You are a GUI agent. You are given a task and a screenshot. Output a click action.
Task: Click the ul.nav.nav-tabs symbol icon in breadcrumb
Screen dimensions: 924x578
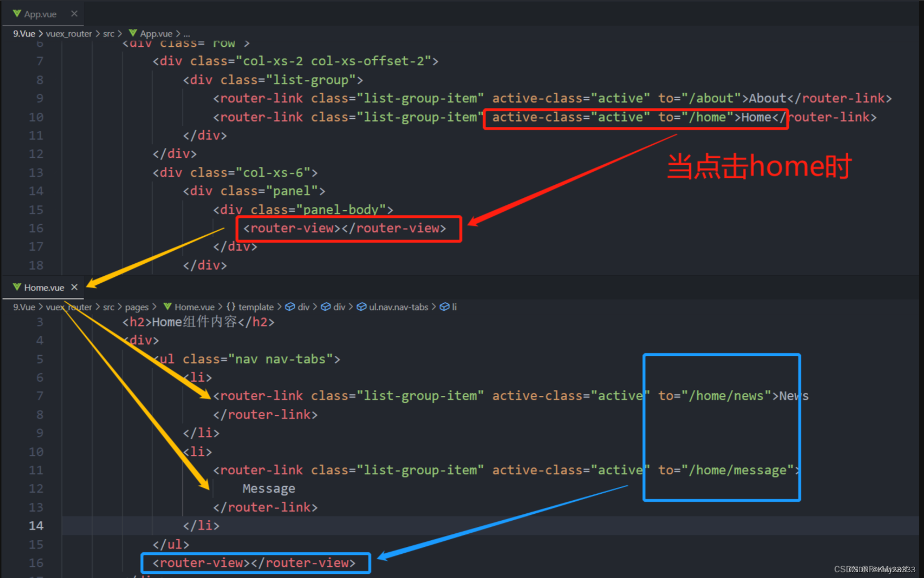[x=361, y=307]
